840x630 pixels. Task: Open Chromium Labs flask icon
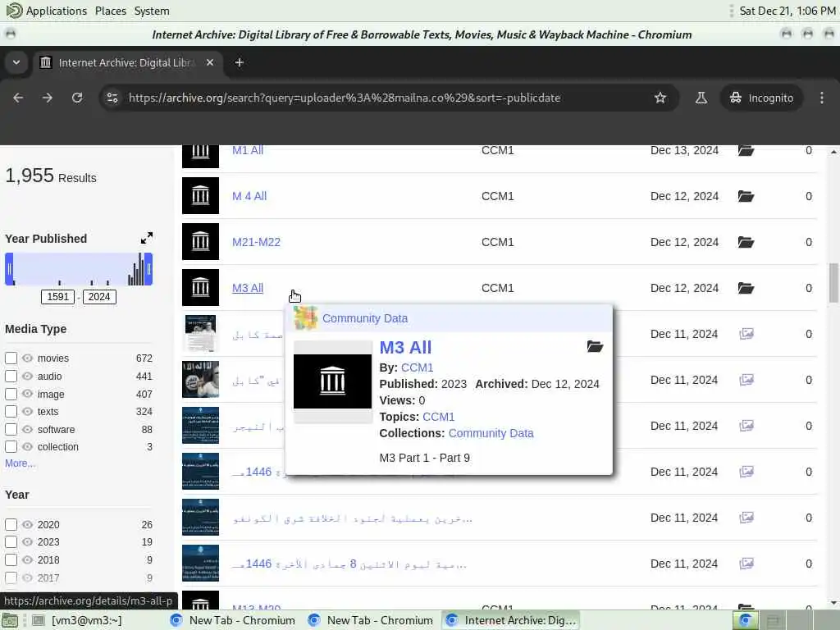(x=701, y=98)
